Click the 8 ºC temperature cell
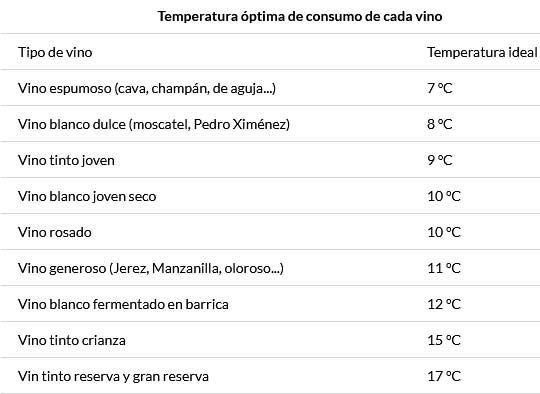This screenshot has height=394, width=540. 440,124
